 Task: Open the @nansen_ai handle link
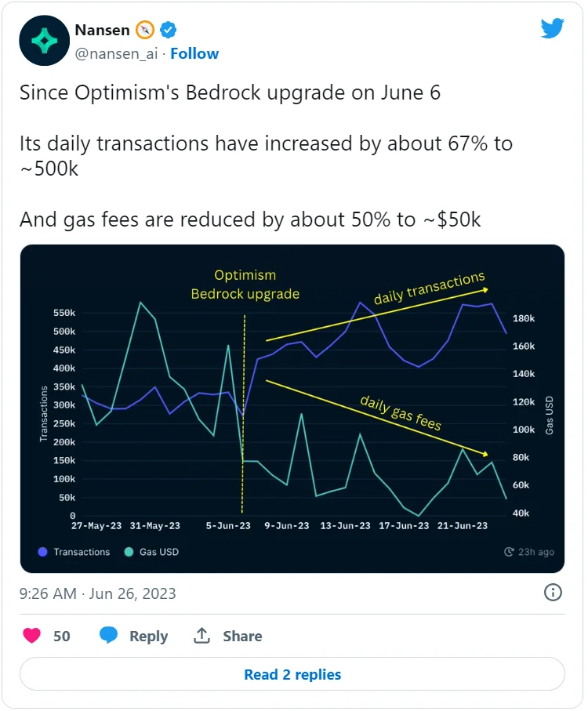click(116, 53)
